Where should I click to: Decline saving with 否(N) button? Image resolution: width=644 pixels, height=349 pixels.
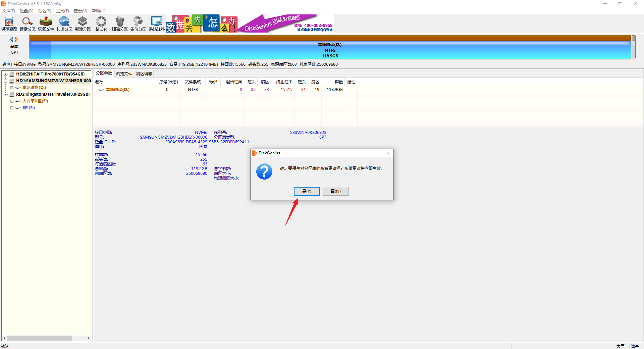(x=335, y=191)
